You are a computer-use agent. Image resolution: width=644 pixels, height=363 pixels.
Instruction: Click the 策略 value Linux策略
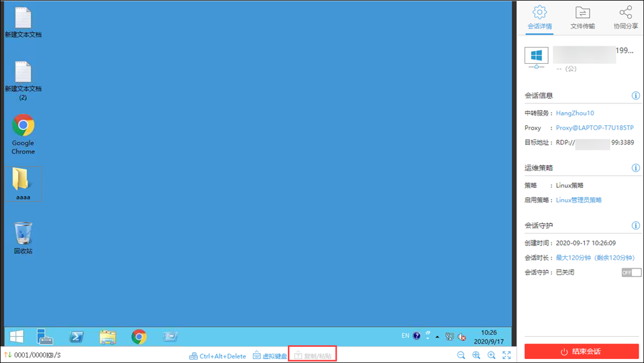(570, 185)
